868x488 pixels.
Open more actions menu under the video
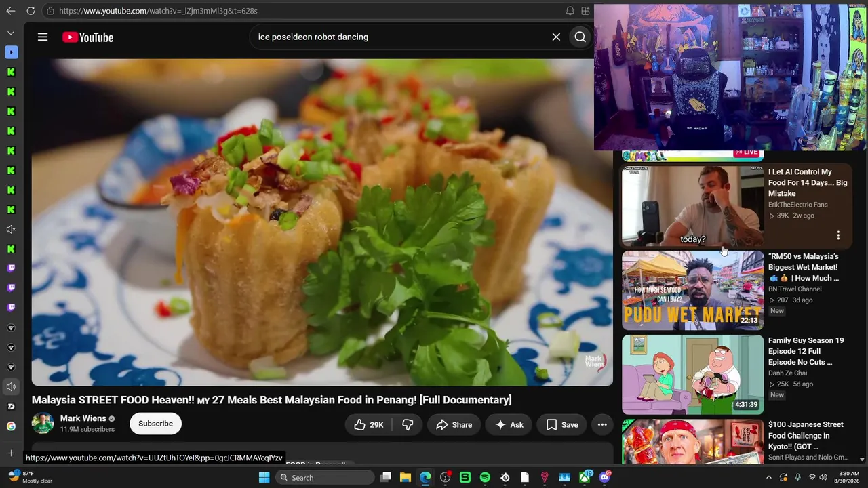[602, 425]
